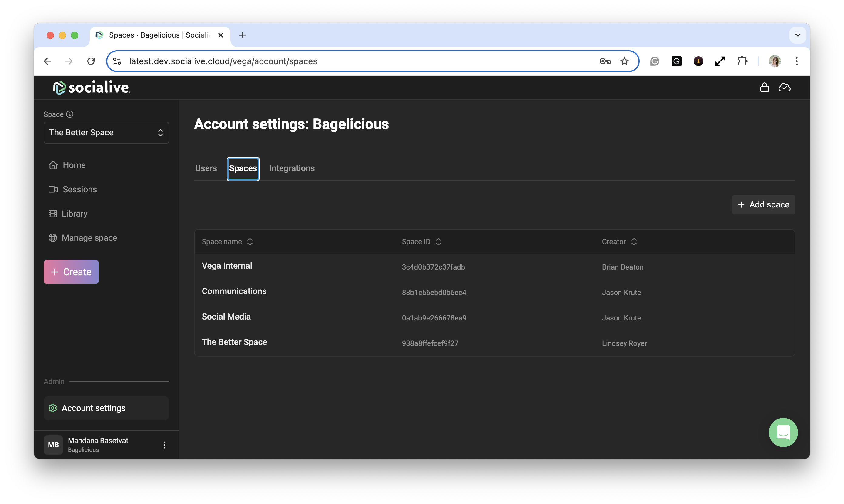Click the lock icon in top header
Viewport: 844px width, 504px height.
pos(764,88)
